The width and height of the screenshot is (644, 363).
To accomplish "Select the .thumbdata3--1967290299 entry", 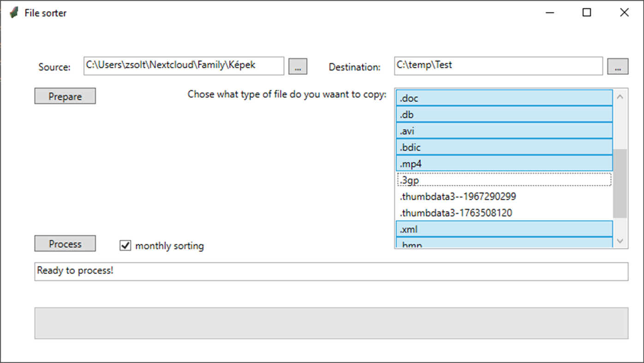I will pos(503,196).
